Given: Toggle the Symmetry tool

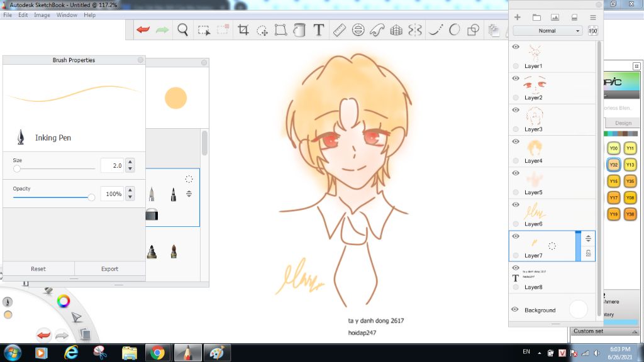Looking at the screenshot, I should coord(415,30).
